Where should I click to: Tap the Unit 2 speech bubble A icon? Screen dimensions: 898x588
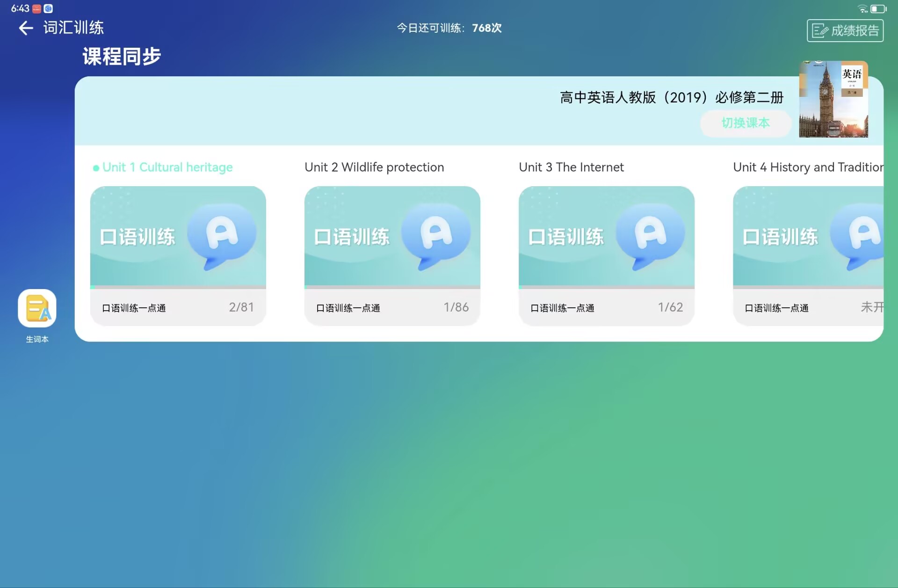(x=436, y=236)
